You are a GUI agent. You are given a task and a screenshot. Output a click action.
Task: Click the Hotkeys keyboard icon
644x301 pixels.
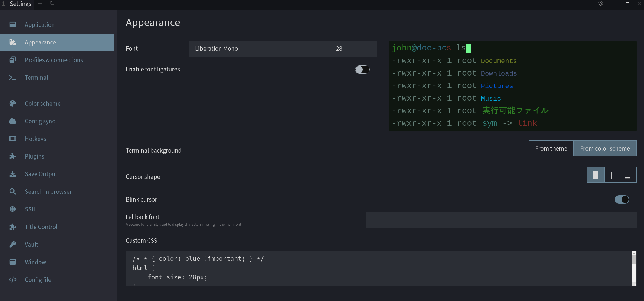click(x=13, y=139)
